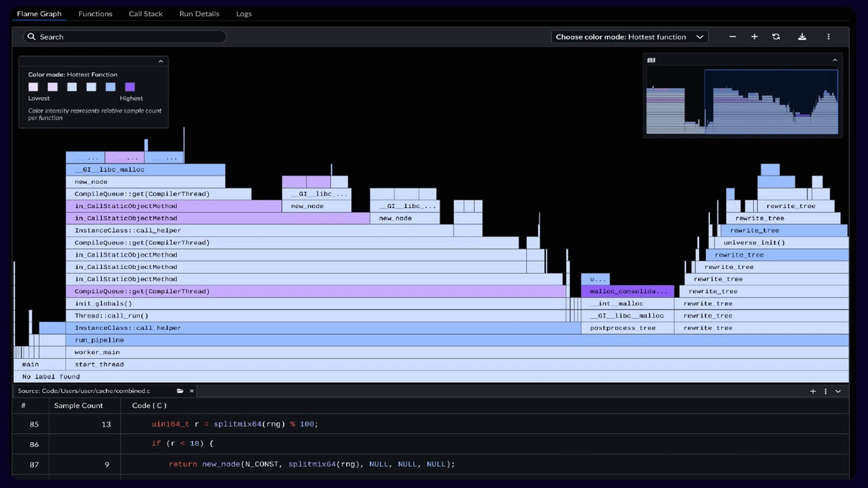The height and width of the screenshot is (488, 868).
Task: Open source file with the folder icon
Action: coord(180,391)
